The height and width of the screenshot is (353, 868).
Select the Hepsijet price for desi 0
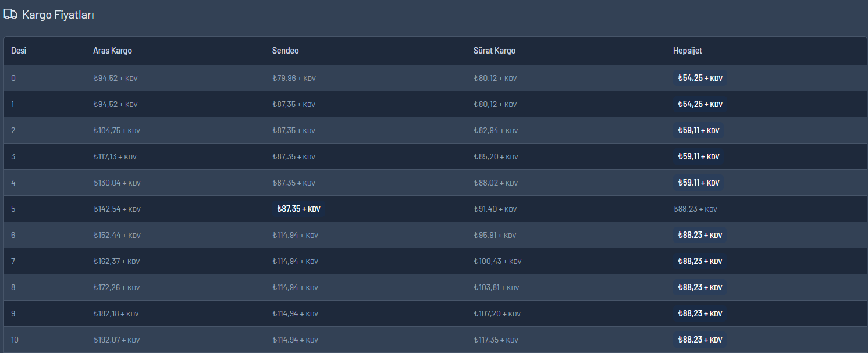point(700,78)
